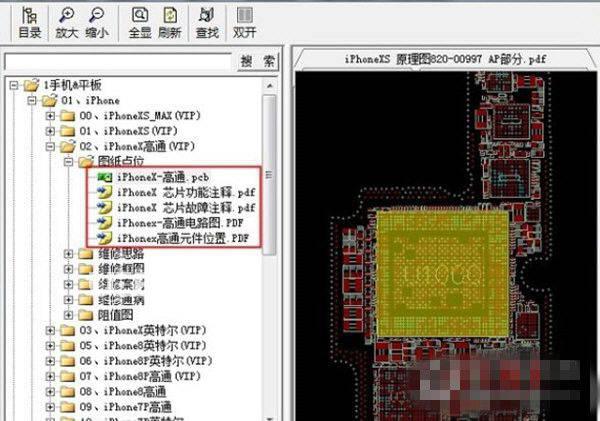The image size is (600, 421).
Task: Click the 搜索 search button
Action: pos(258,61)
